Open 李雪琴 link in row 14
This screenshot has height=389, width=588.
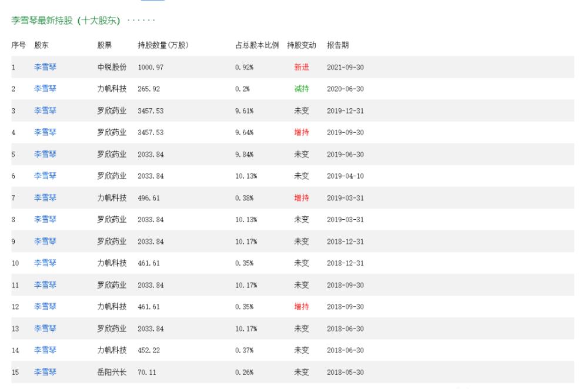point(45,350)
